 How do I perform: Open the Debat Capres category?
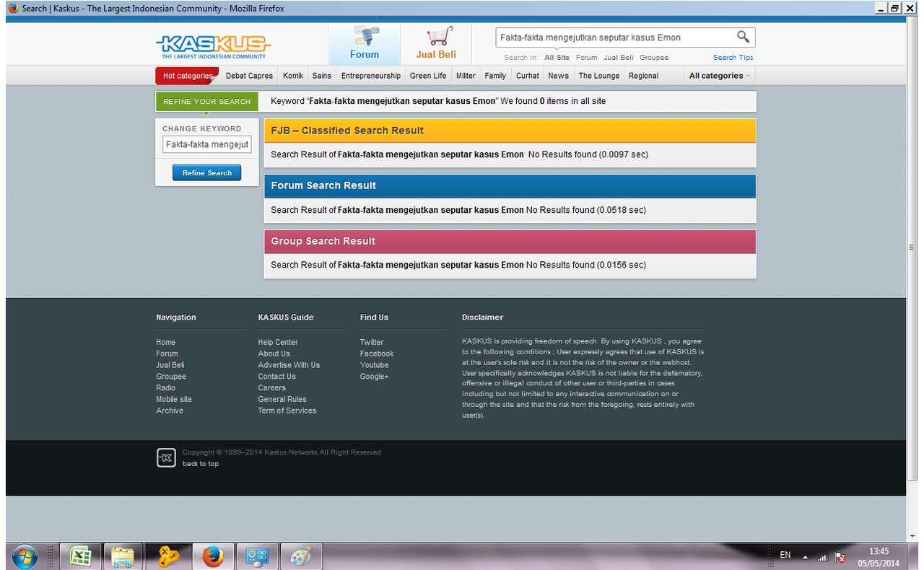[249, 76]
